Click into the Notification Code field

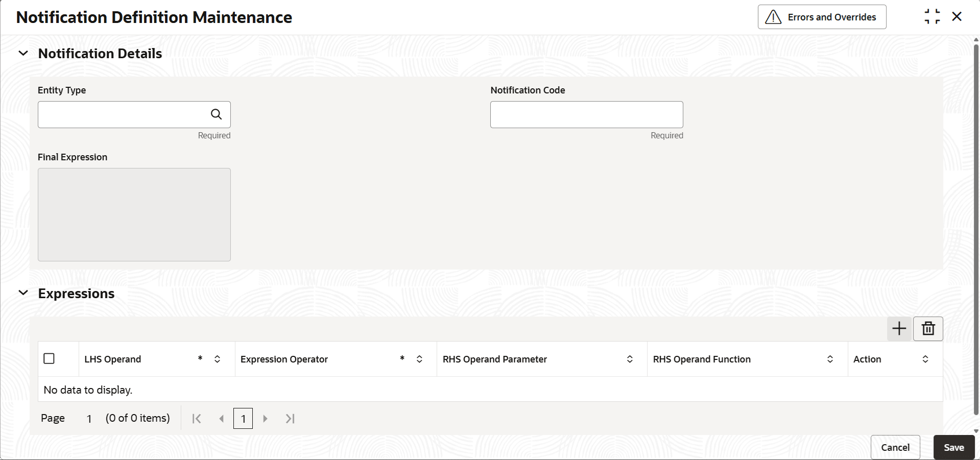pyautogui.click(x=586, y=115)
